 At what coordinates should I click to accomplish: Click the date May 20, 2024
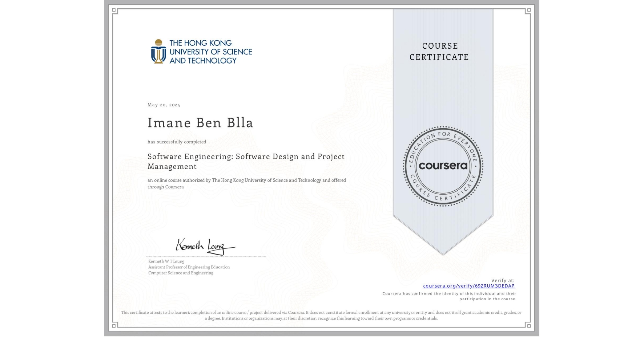[163, 105]
